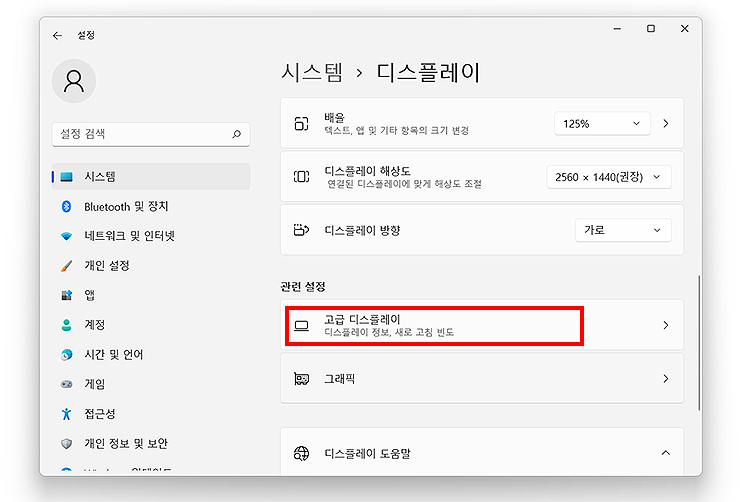Open 앱 settings category
The height and width of the screenshot is (502, 740).
coord(151,295)
